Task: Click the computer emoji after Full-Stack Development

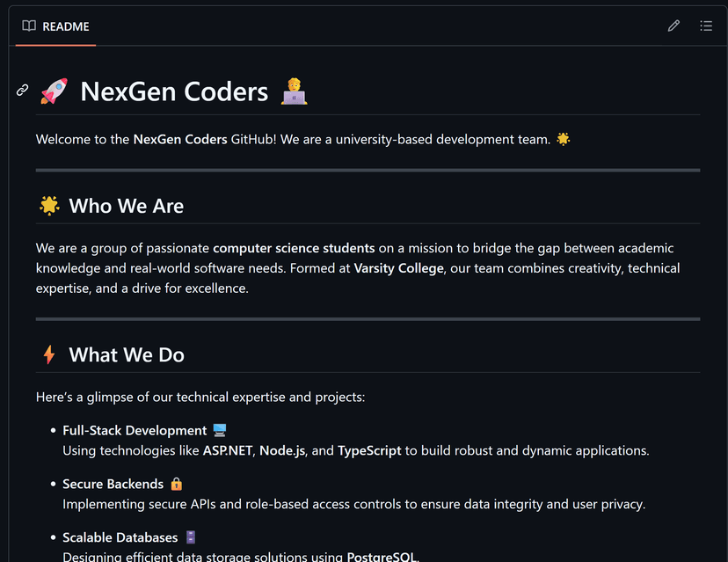Action: click(x=220, y=430)
